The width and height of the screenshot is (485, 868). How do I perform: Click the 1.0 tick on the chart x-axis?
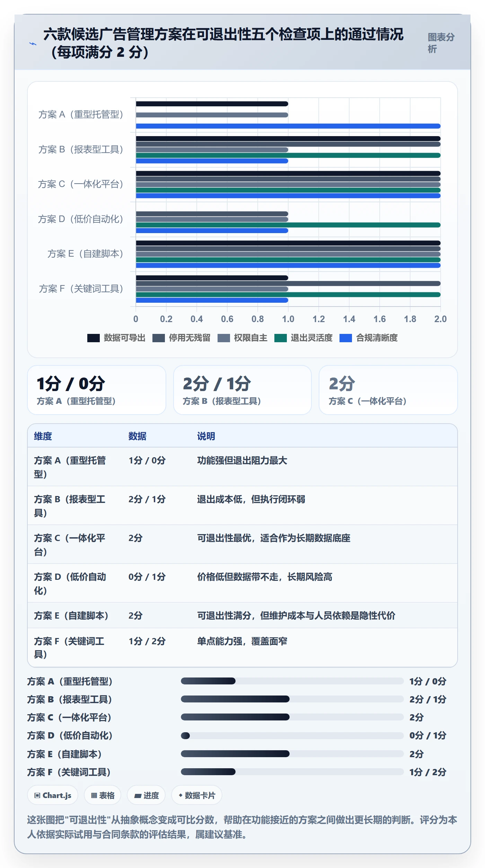point(288,319)
